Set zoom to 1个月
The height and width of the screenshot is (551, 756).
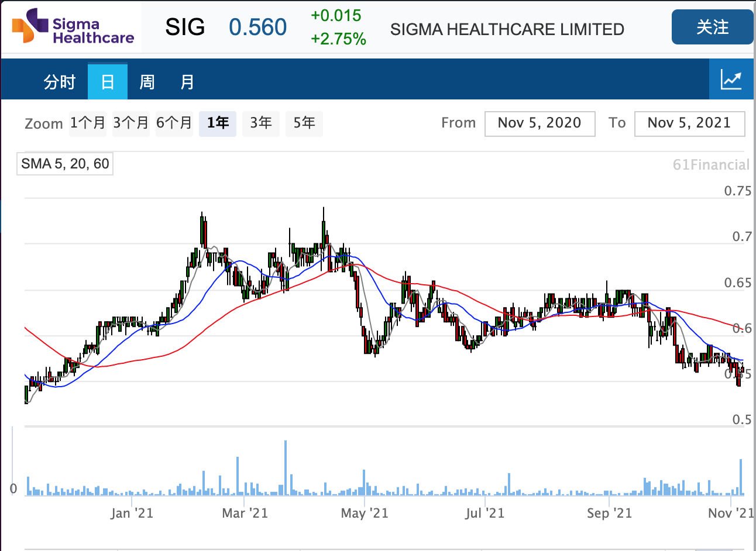tap(88, 123)
